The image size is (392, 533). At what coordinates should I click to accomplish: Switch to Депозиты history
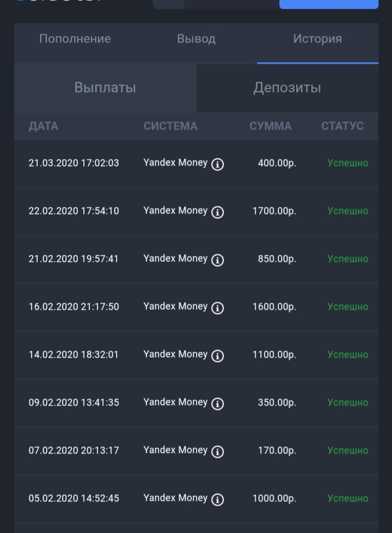tap(287, 88)
